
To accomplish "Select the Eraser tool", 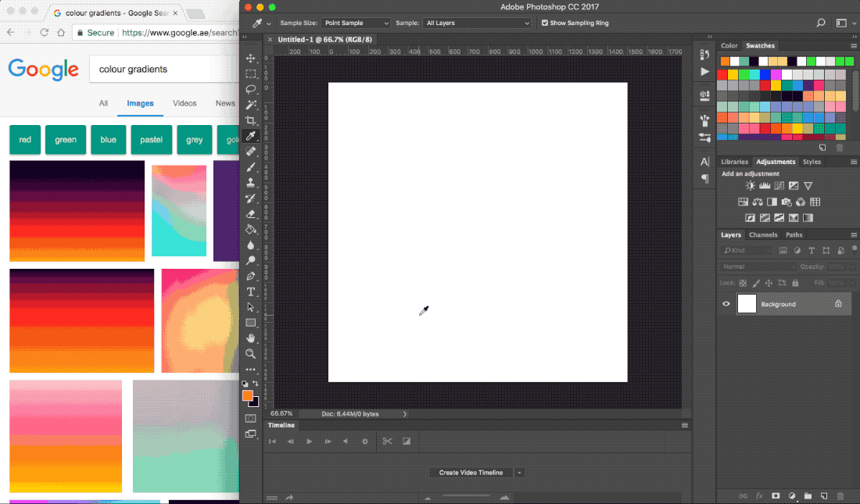I will tap(252, 213).
